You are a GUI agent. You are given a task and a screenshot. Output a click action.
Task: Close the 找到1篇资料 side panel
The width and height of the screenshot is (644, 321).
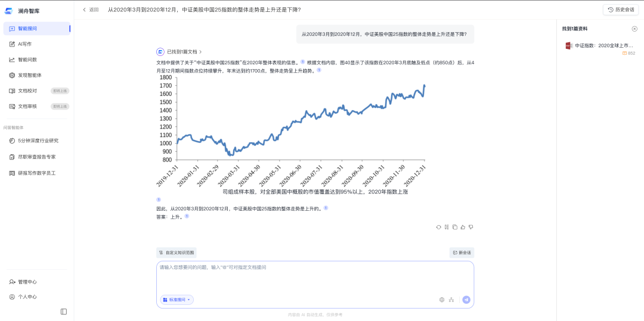tap(634, 29)
